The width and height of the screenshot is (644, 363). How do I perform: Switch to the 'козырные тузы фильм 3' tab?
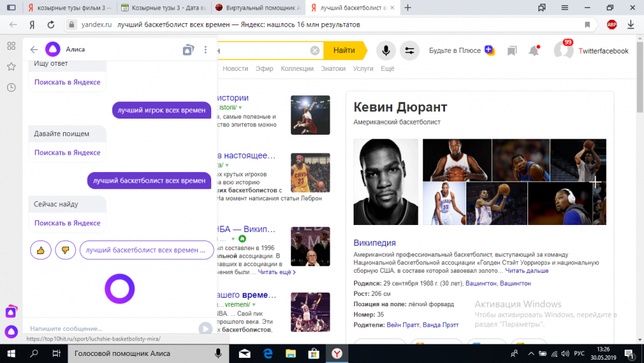70,8
